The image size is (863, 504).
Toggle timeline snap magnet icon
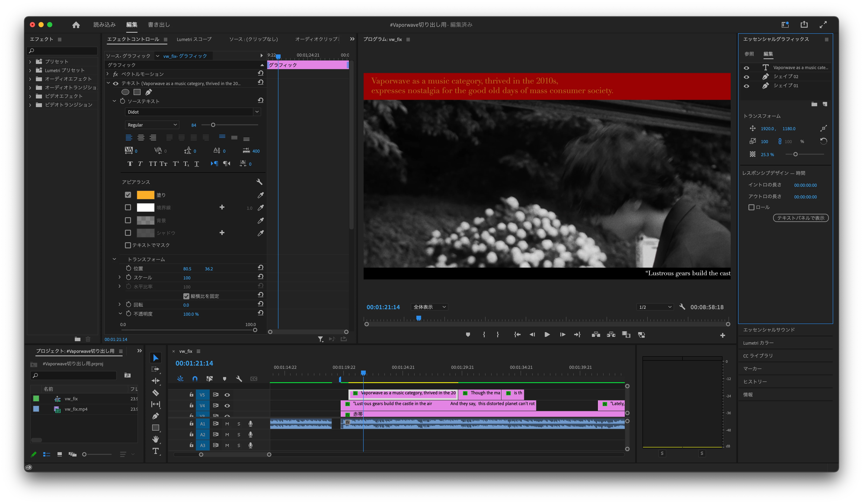(195, 379)
